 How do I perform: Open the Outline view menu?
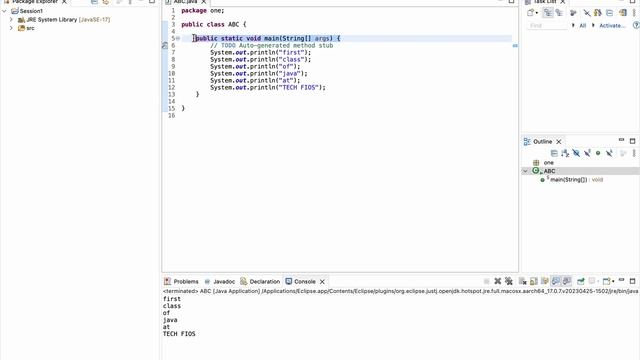click(634, 153)
